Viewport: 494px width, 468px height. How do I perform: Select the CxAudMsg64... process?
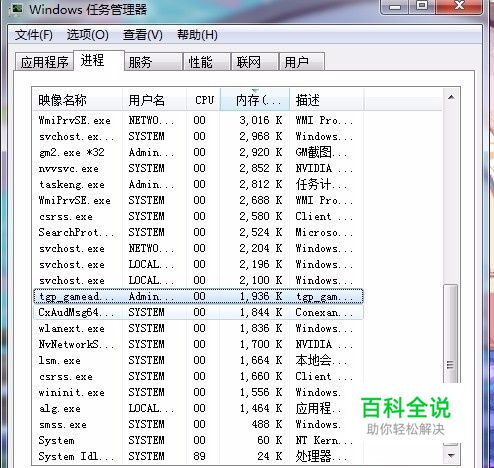(x=198, y=312)
